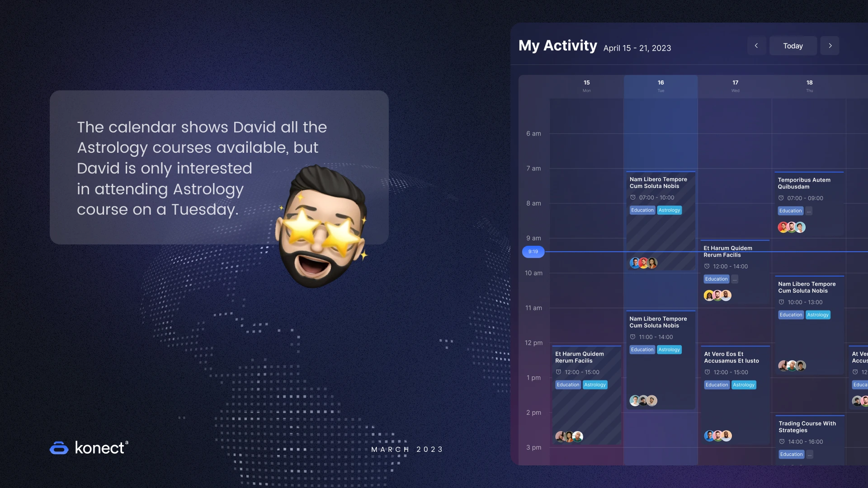Click attendee avatars on Wednesday 12:00 - 14:00 event
The width and height of the screenshot is (868, 488).
[x=717, y=296]
